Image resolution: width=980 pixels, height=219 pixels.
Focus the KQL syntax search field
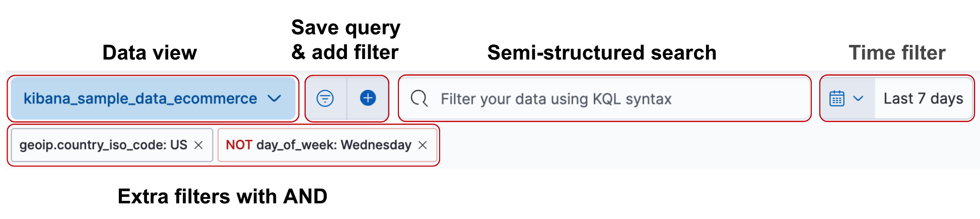604,99
